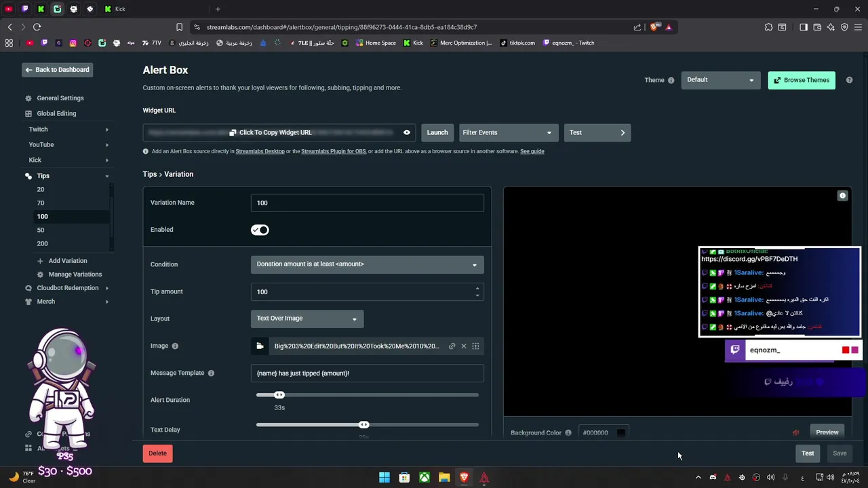Open Windows Start menu on taskbar
The image size is (868, 488).
[384, 478]
